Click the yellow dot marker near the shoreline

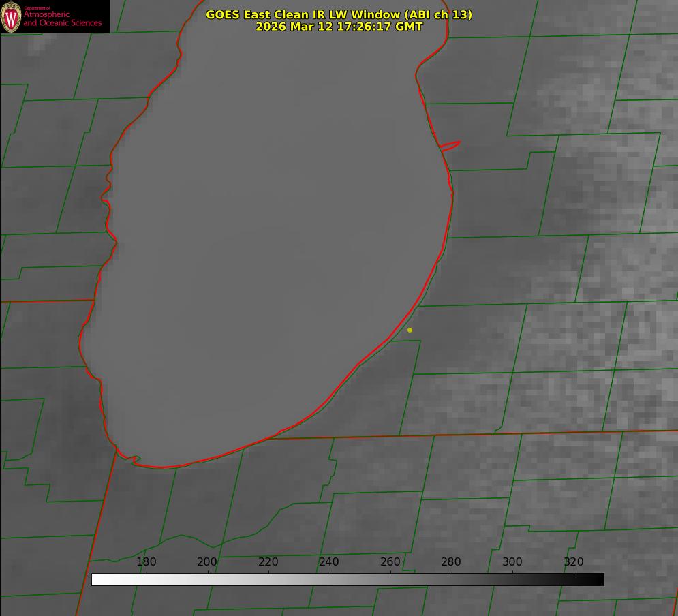410,330
